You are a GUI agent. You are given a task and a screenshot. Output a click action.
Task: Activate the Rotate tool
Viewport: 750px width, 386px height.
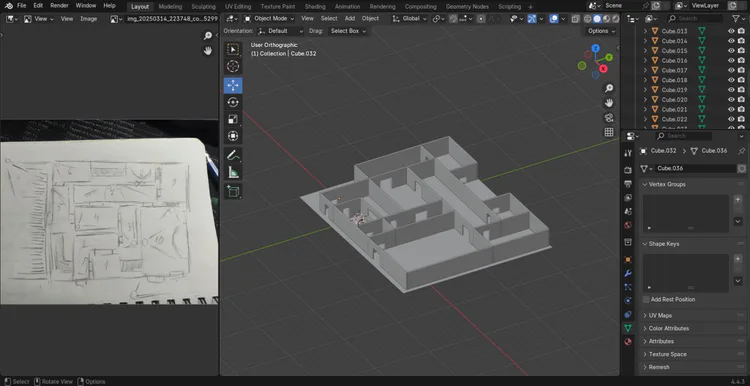tap(233, 102)
